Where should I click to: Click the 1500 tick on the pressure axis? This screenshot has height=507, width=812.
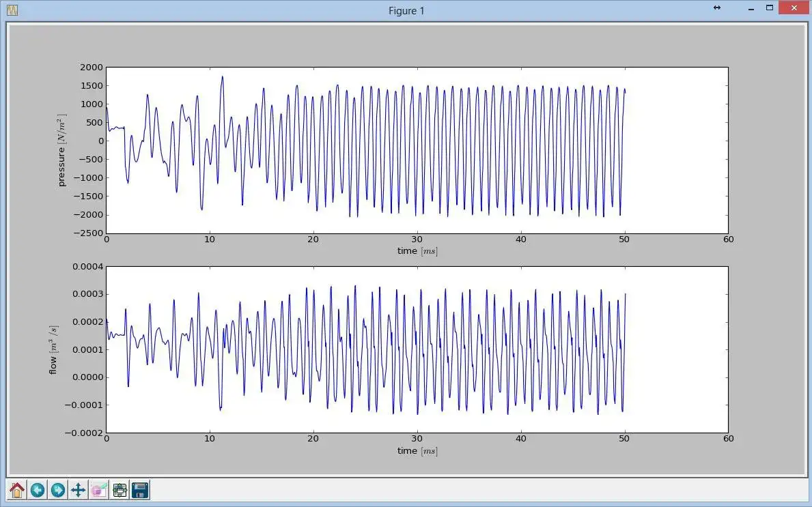pos(91,85)
